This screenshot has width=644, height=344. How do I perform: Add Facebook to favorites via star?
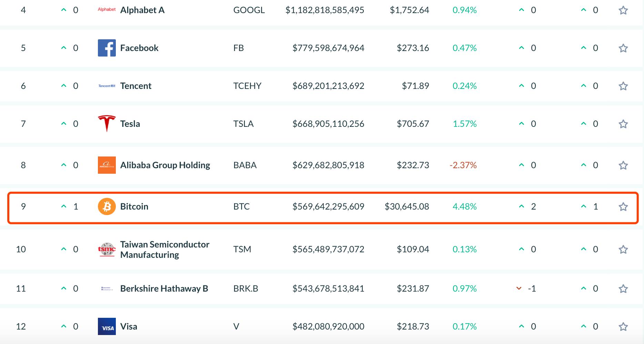pyautogui.click(x=623, y=48)
